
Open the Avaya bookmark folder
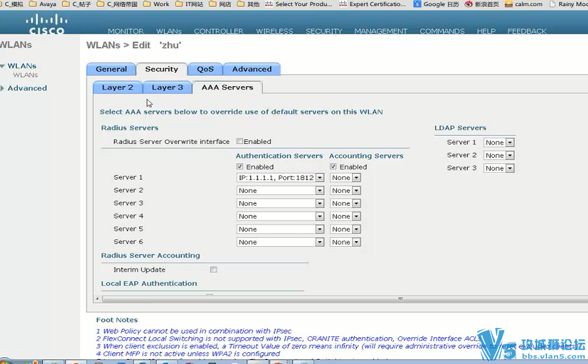click(x=43, y=4)
